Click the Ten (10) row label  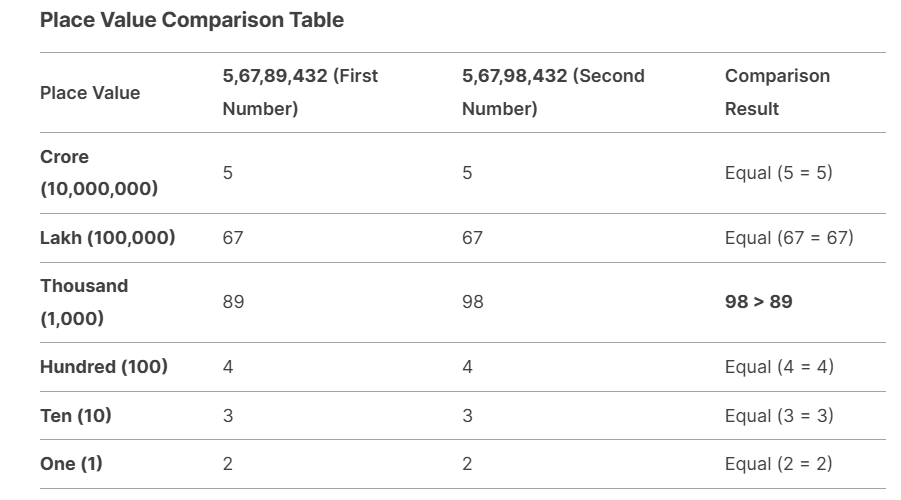[76, 416]
